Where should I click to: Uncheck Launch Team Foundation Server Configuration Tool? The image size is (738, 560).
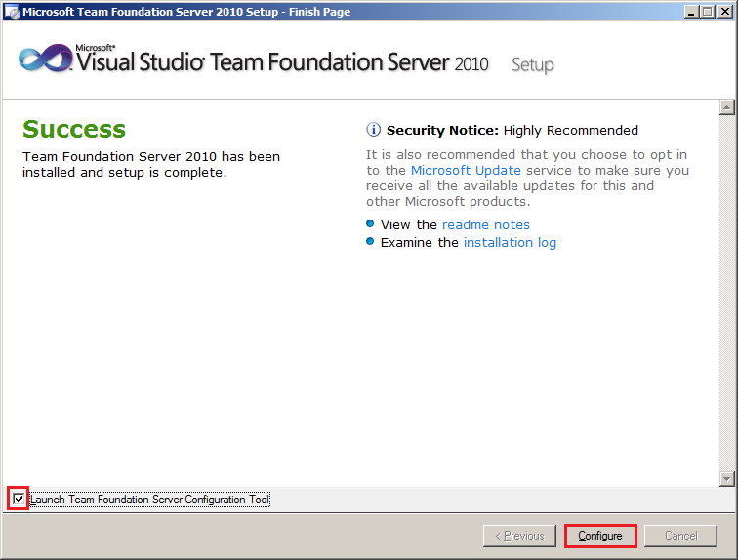coord(19,499)
